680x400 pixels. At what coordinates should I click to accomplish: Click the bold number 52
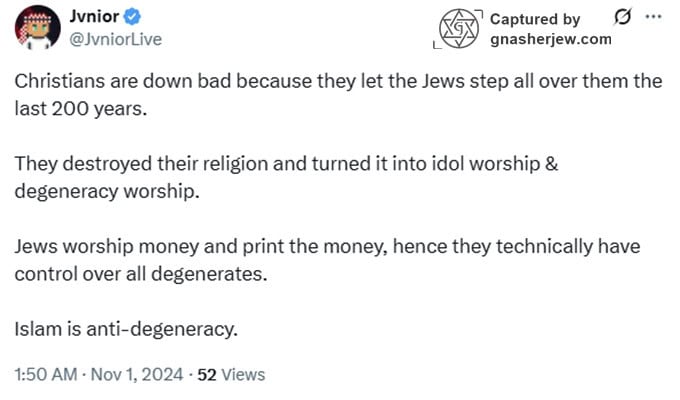tap(207, 374)
